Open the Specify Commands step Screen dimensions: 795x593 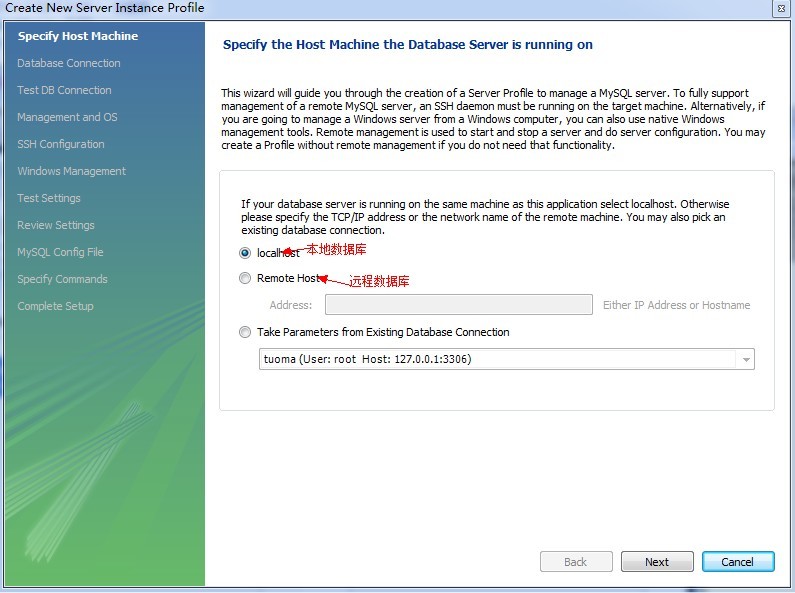pos(62,279)
